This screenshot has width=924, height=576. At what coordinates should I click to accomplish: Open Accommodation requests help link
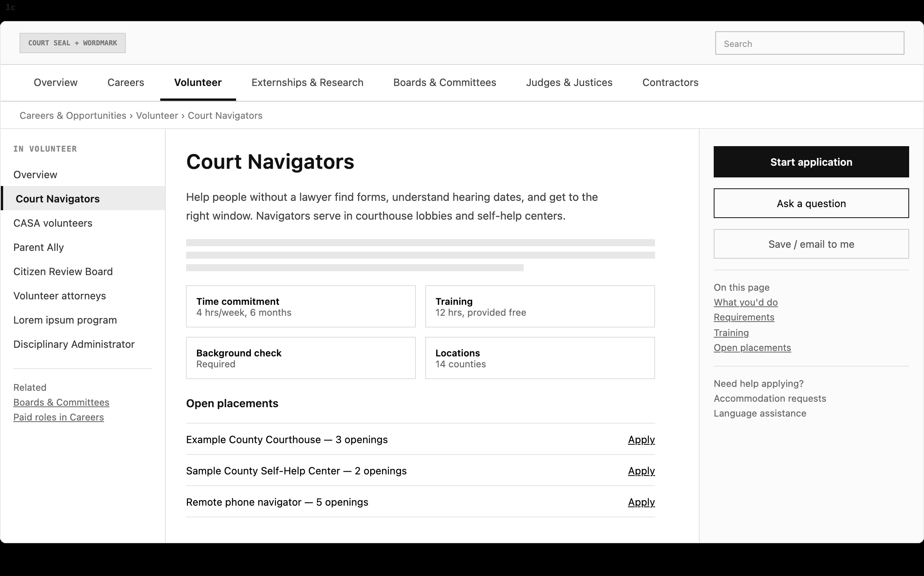770,399
